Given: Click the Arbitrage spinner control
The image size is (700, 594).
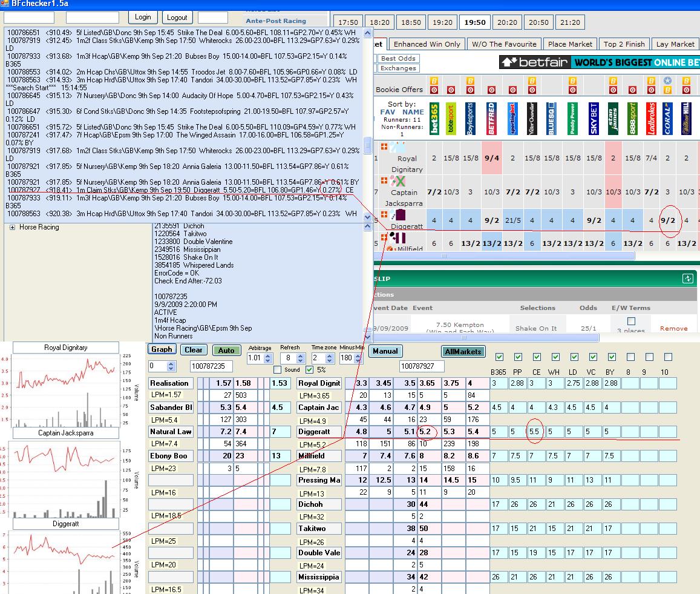Looking at the screenshot, I should click(268, 358).
